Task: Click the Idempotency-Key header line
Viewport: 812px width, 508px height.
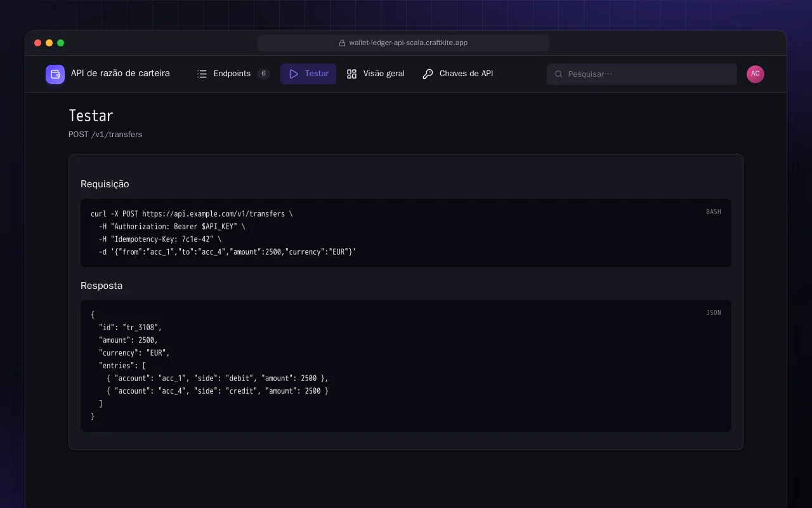Action: pos(160,239)
